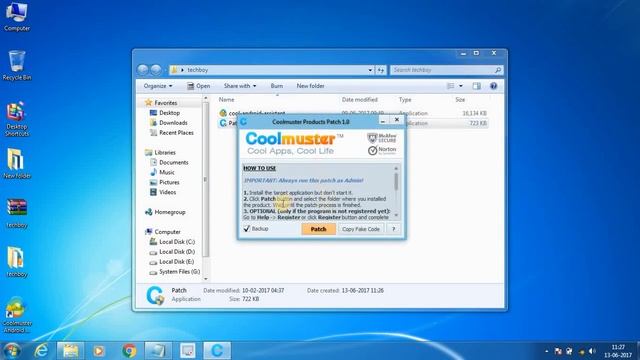Click the address bar refresh button
Image resolution: width=640 pixels, height=360 pixels.
click(x=380, y=70)
